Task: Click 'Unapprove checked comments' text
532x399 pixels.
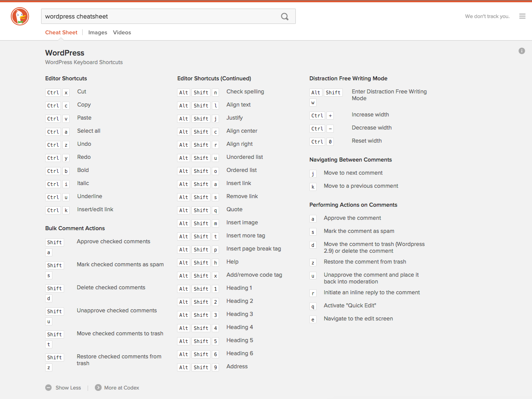Action: (x=117, y=311)
